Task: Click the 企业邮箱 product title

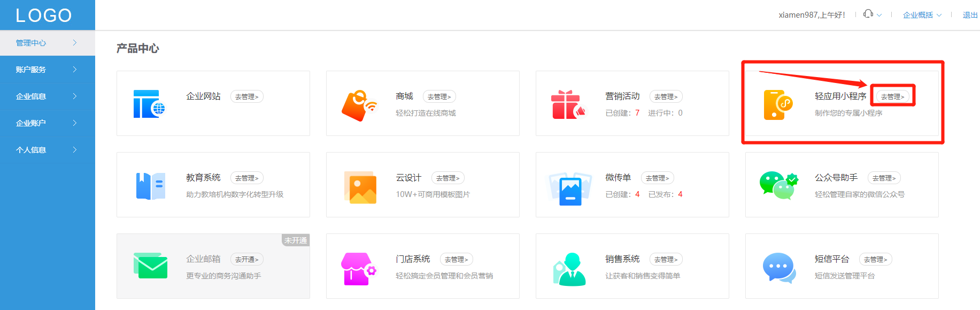Action: click(203, 259)
